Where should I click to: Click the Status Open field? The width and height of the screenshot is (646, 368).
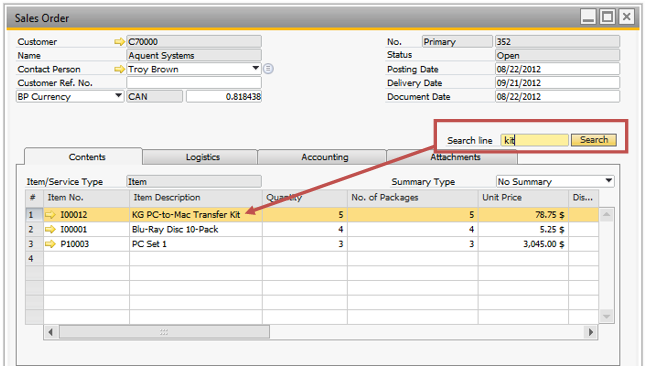[557, 55]
